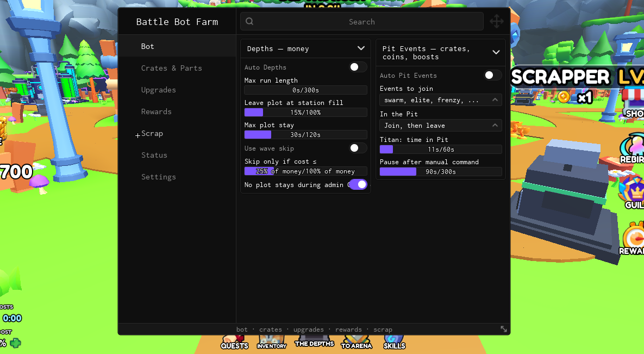
Task: Click the search magnifier icon
Action: (x=249, y=21)
